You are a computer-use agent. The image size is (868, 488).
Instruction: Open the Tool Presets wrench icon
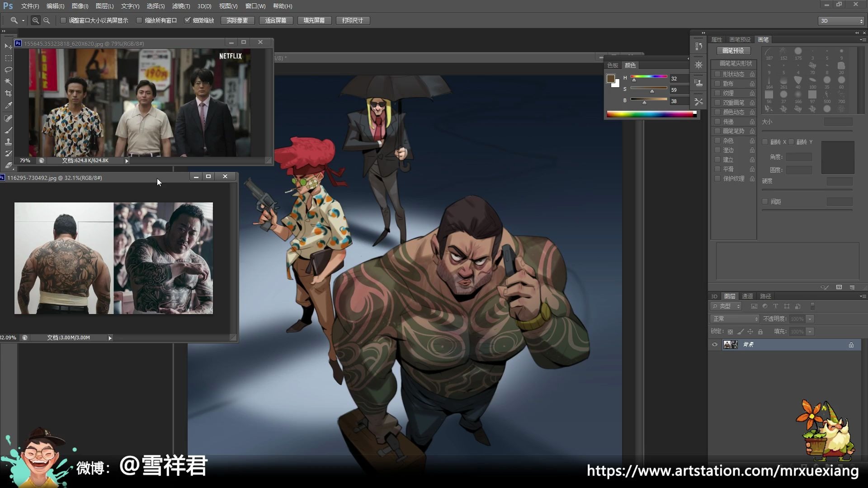coord(698,102)
